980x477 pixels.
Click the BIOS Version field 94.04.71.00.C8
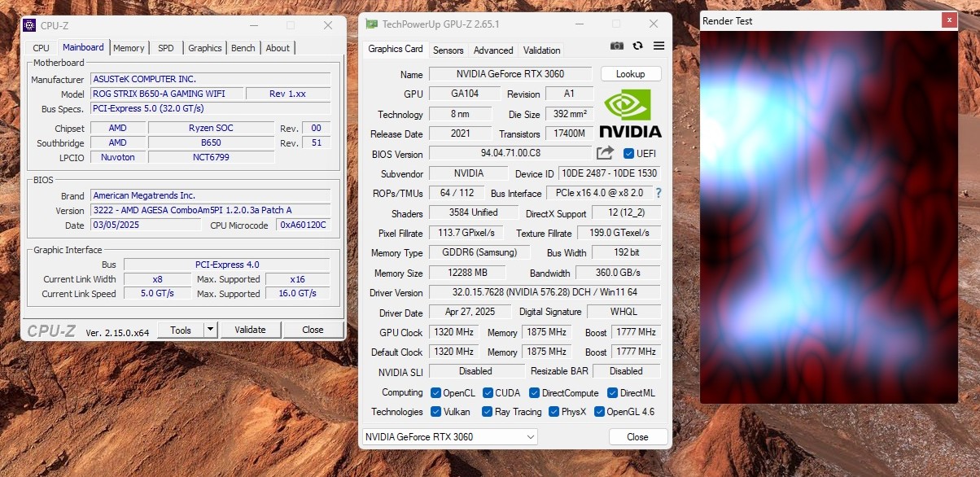tap(510, 153)
